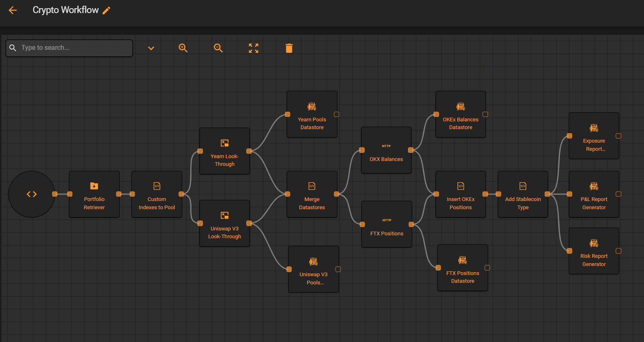The image size is (644, 342).
Task: Click the Portfolio Retriever input port
Action: click(70, 194)
